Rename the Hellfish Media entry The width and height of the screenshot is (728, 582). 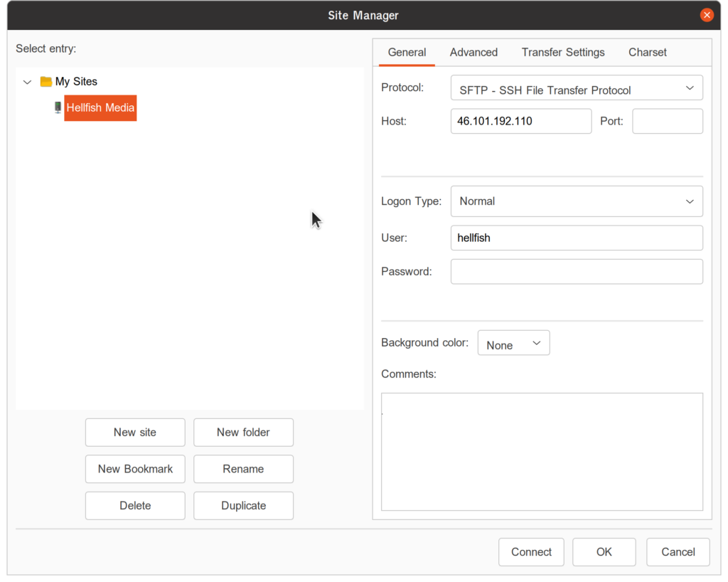tap(243, 469)
